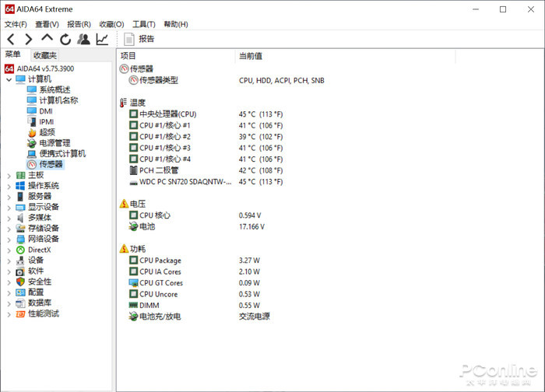The height and width of the screenshot is (392, 545).
Task: Expand the 服务器 node
Action: click(x=9, y=198)
